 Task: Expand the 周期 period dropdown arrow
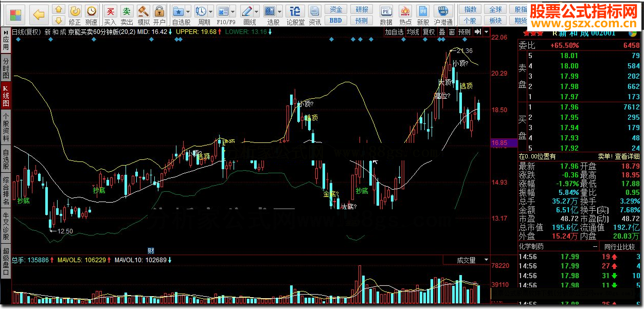pyautogui.click(x=211, y=11)
